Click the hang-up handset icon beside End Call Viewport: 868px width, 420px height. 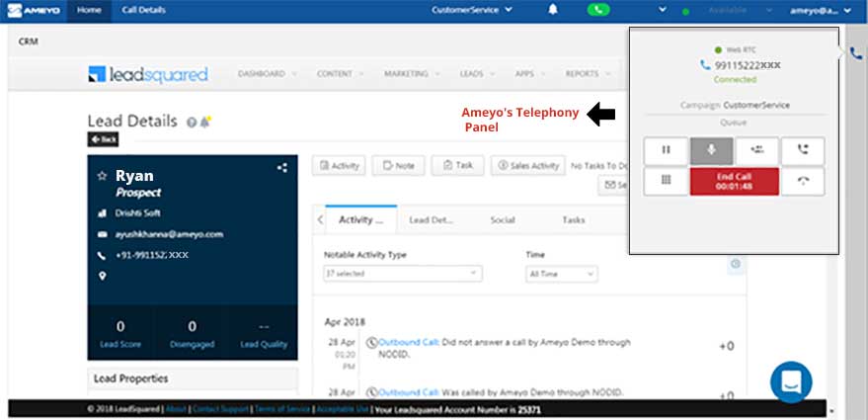(x=803, y=181)
